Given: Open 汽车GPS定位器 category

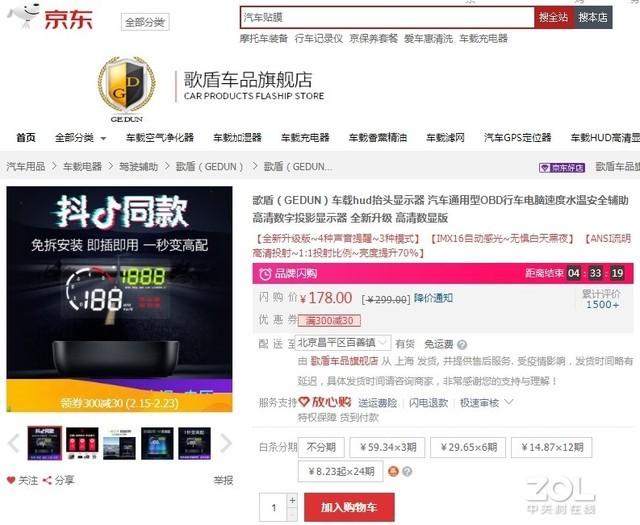Looking at the screenshot, I should point(518,138).
